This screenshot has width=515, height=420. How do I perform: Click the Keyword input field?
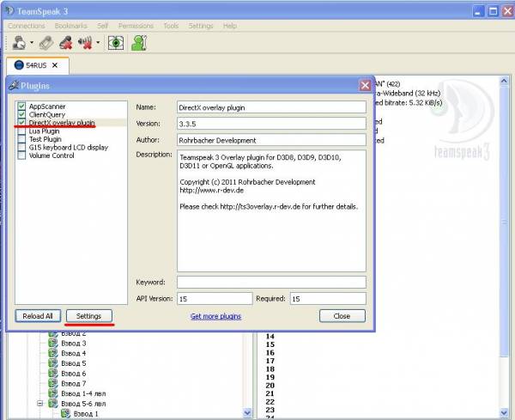coord(271,282)
